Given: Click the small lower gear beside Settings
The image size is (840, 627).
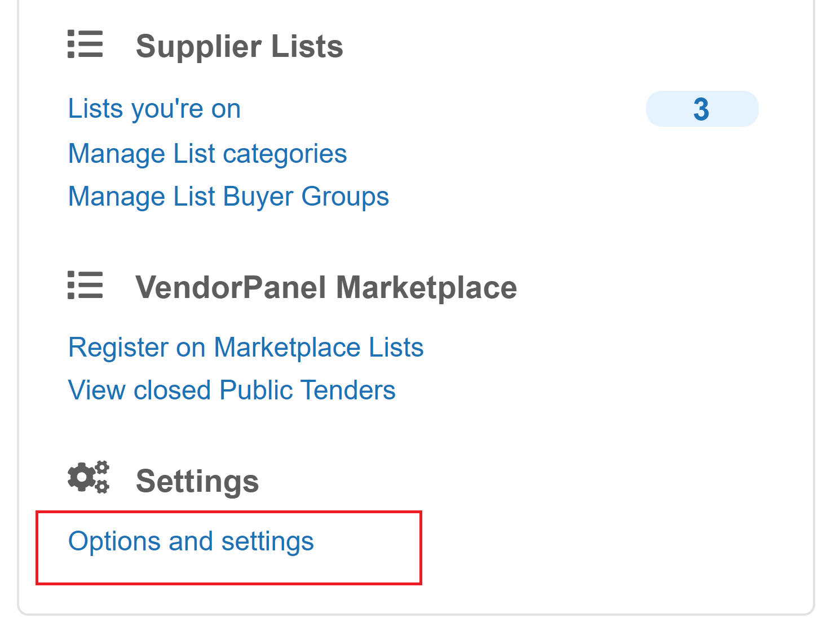Looking at the screenshot, I should click(x=102, y=487).
